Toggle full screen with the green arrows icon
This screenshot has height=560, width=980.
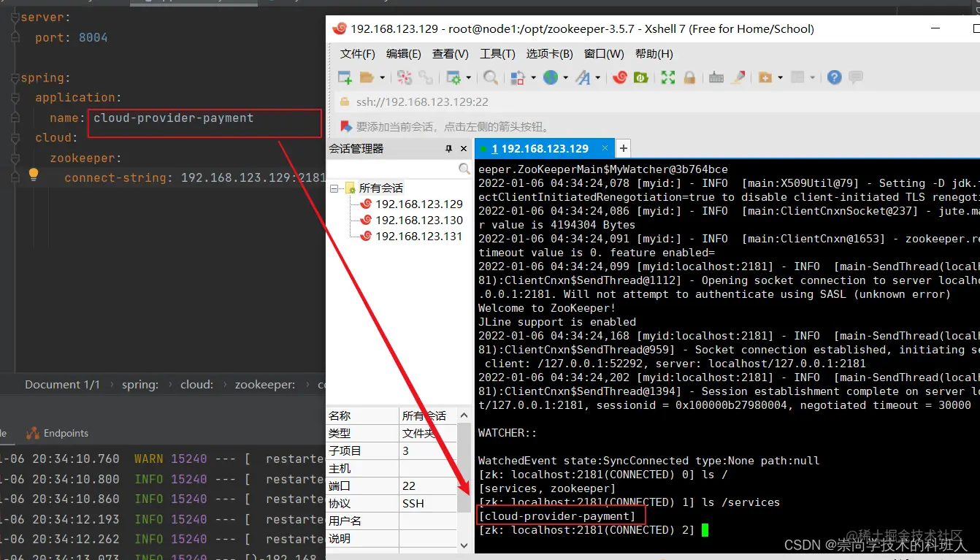click(x=668, y=77)
